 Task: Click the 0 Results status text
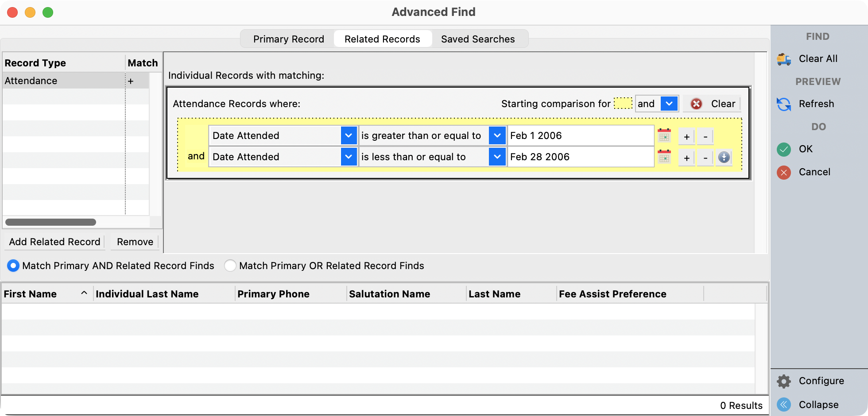point(741,405)
